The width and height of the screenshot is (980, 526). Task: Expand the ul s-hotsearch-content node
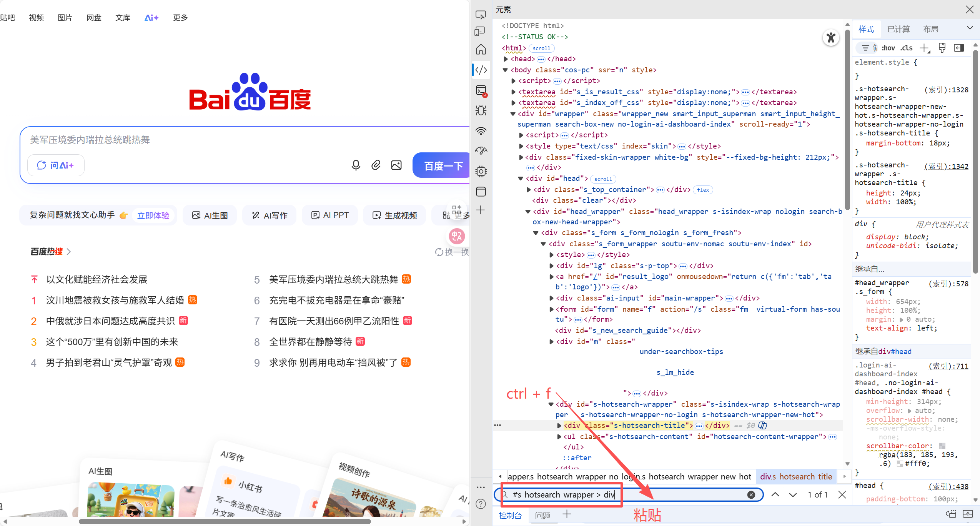(559, 437)
